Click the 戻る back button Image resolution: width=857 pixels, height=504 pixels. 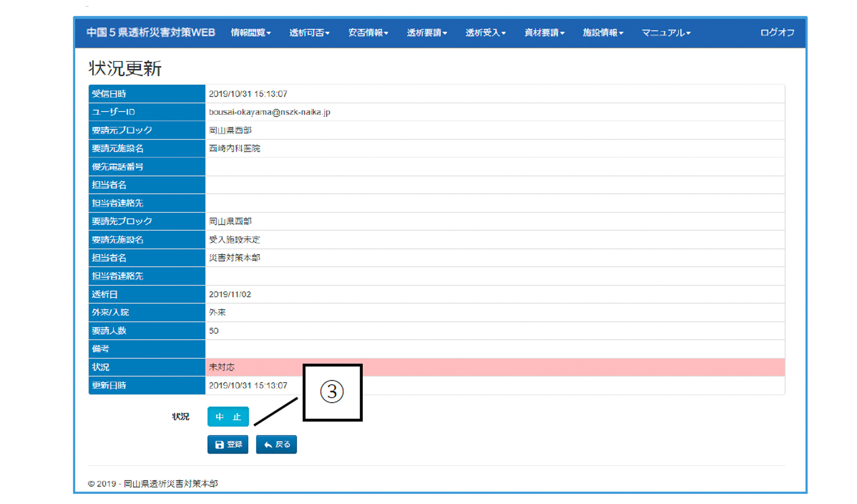pyautogui.click(x=276, y=444)
